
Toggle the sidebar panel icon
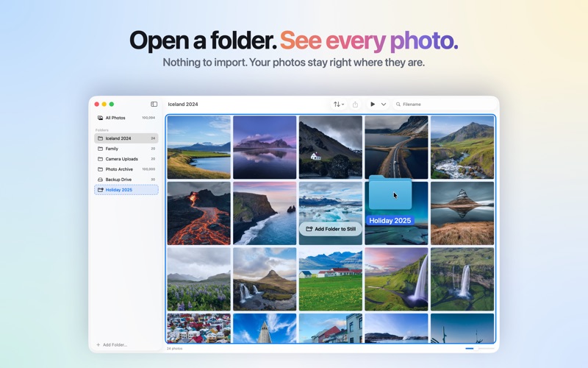point(154,104)
